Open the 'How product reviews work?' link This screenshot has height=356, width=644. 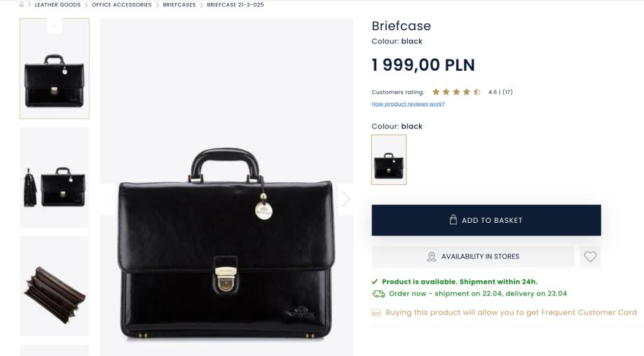point(408,104)
